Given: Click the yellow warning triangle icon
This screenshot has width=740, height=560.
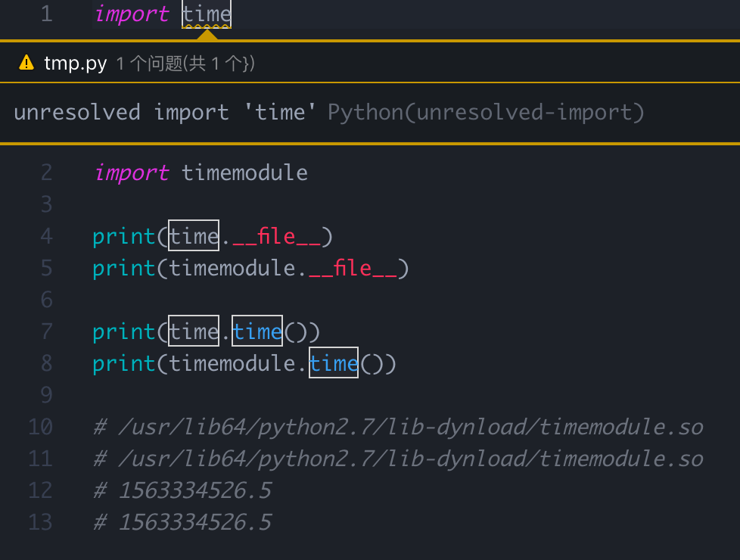Looking at the screenshot, I should tap(26, 63).
